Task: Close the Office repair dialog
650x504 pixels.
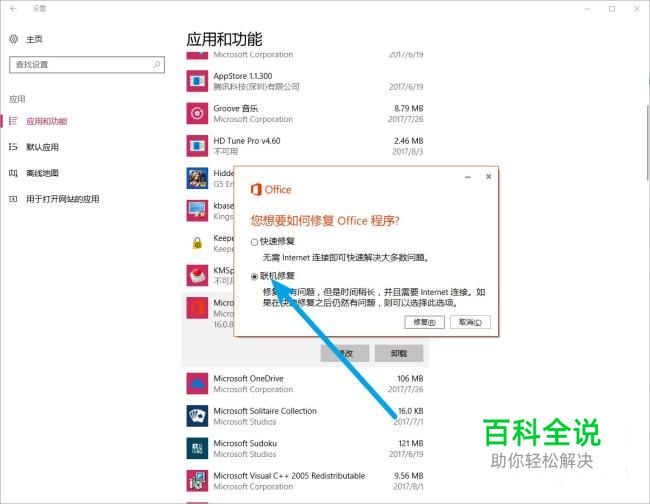Action: pos(488,177)
